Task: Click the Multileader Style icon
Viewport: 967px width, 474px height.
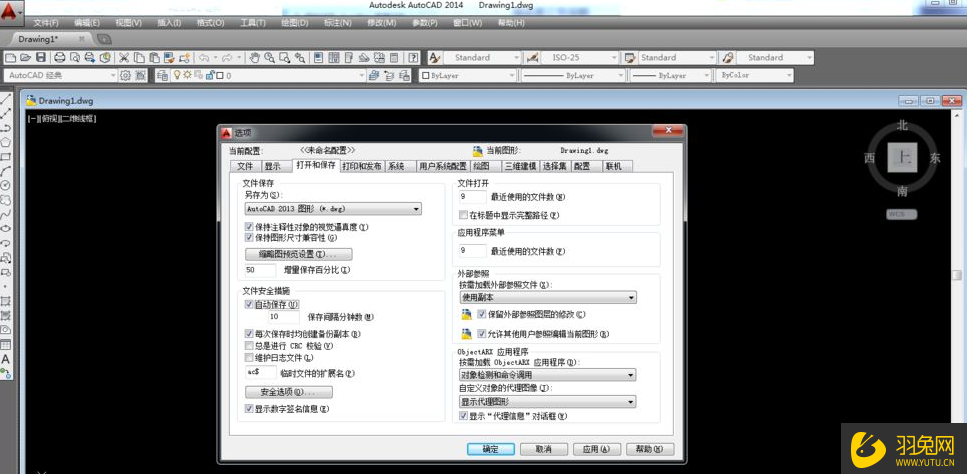Action: 728,58
